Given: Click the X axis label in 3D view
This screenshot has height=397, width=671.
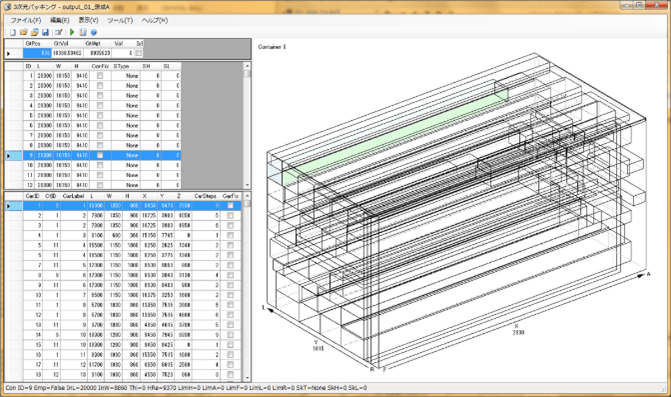Looking at the screenshot, I should click(x=517, y=326).
